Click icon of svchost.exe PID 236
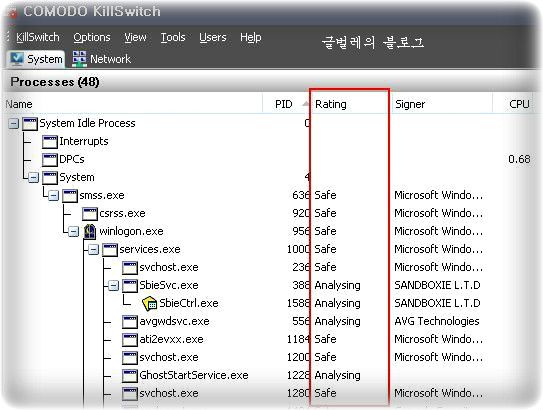 coord(130,267)
